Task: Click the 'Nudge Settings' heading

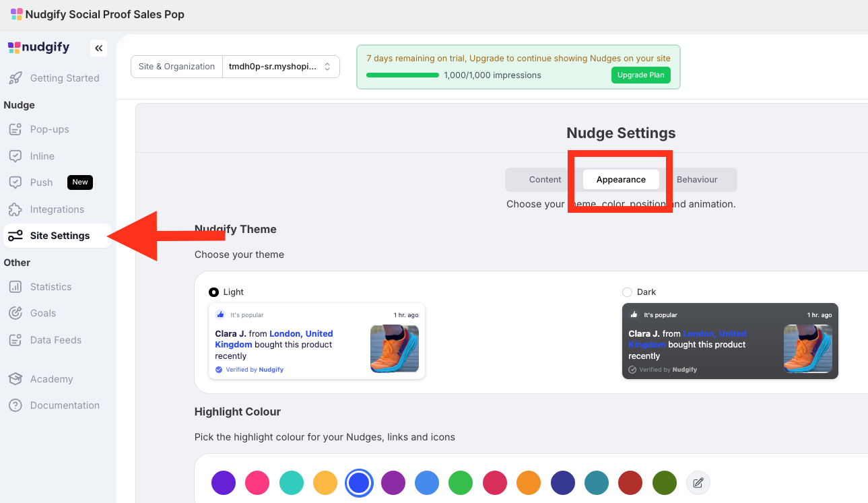Action: point(621,133)
